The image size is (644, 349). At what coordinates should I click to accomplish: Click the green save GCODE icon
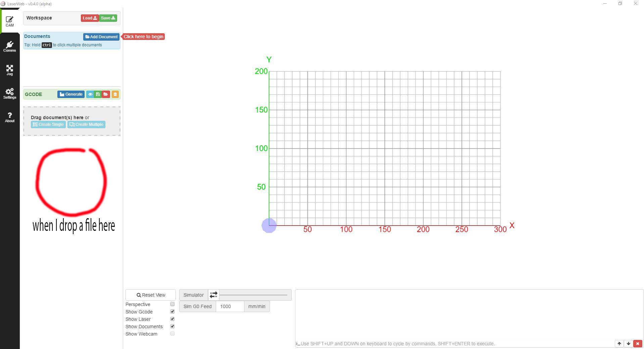[x=98, y=94]
